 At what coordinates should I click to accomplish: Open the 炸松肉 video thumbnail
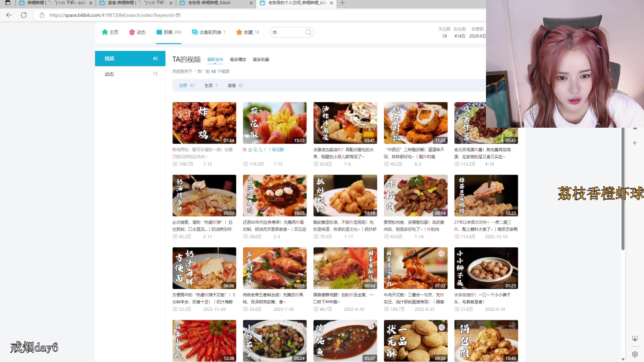[x=416, y=195]
